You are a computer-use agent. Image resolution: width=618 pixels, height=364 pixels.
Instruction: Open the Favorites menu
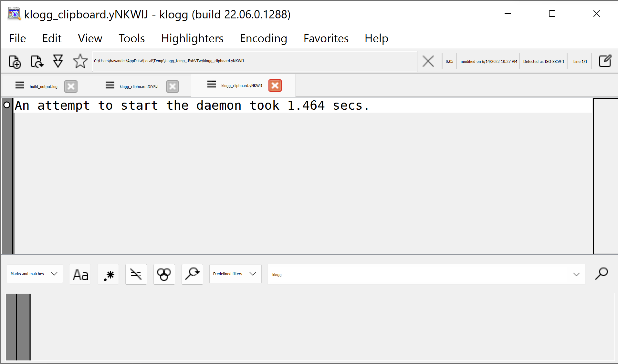click(326, 38)
